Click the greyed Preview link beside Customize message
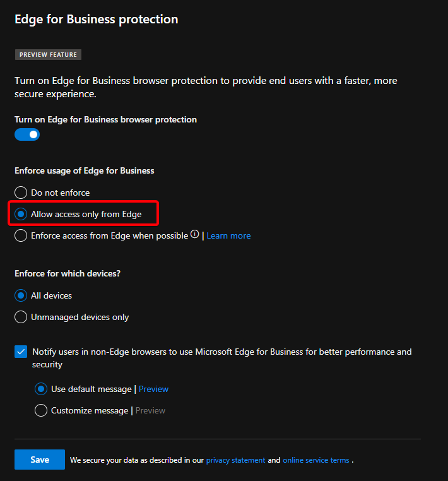 click(x=150, y=410)
